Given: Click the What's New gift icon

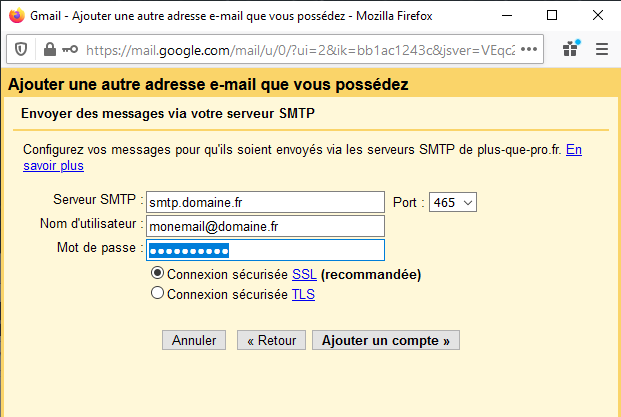Looking at the screenshot, I should [571, 48].
